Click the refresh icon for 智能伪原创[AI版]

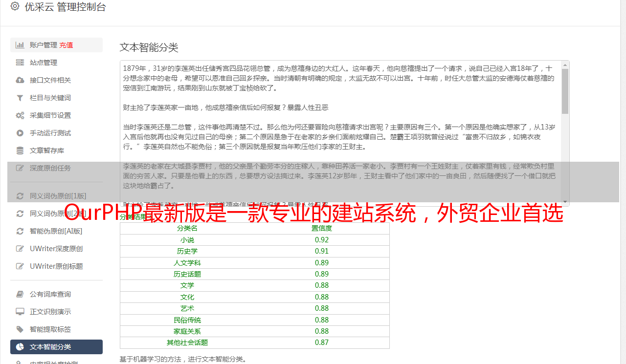click(20, 231)
